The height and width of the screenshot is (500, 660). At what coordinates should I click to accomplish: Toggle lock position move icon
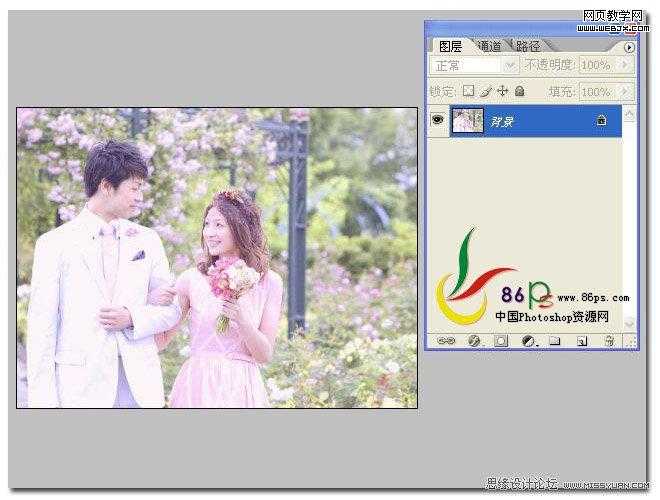503,91
